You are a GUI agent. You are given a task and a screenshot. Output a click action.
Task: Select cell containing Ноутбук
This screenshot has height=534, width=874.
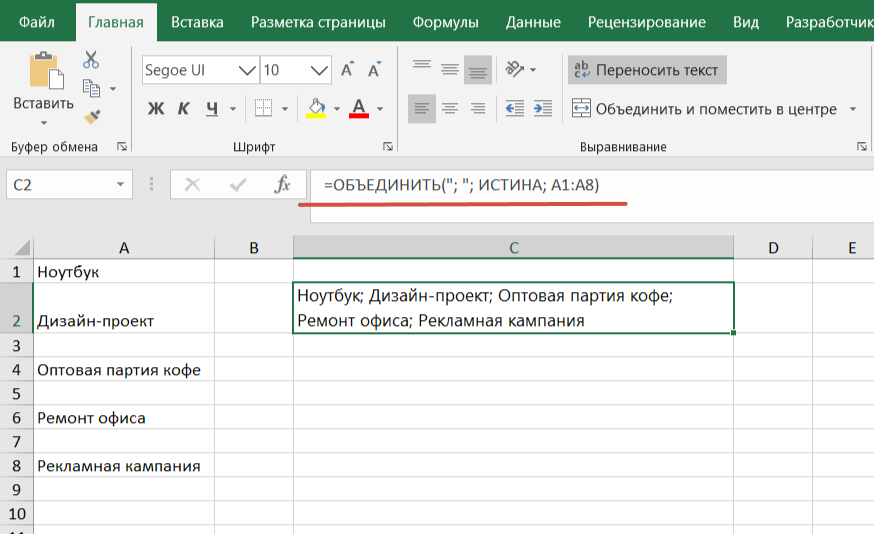pyautogui.click(x=124, y=272)
